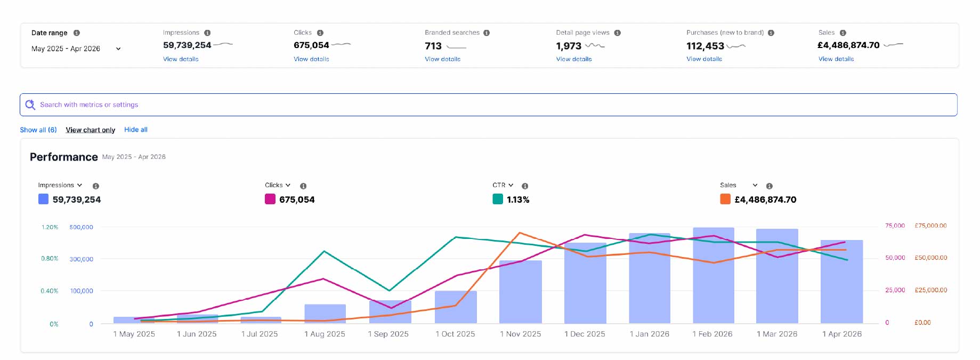Click the chart Clicks metric info icon
980x360 pixels.
[303, 186]
